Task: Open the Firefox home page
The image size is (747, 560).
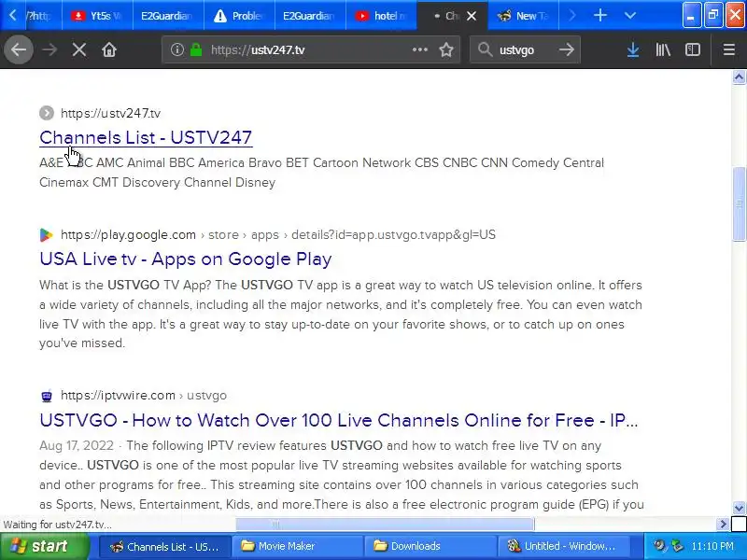Action: tap(109, 49)
